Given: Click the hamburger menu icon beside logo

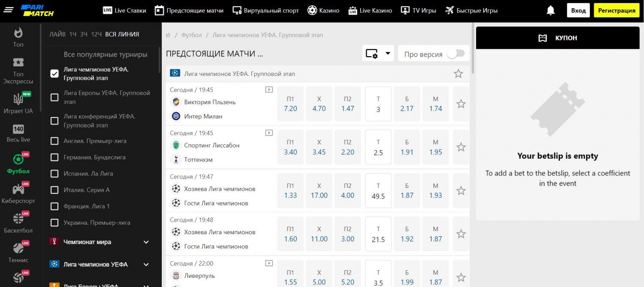Looking at the screenshot, I should pos(9,10).
